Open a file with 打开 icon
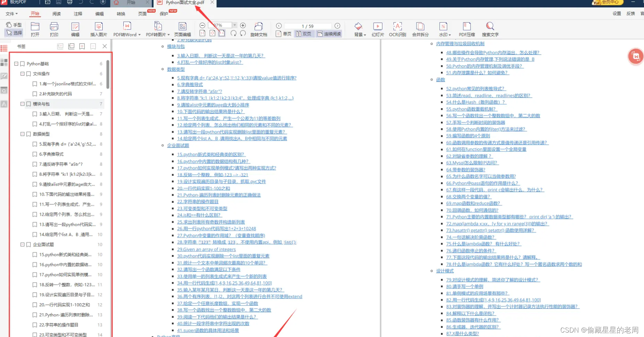644x337 pixels. [35, 29]
